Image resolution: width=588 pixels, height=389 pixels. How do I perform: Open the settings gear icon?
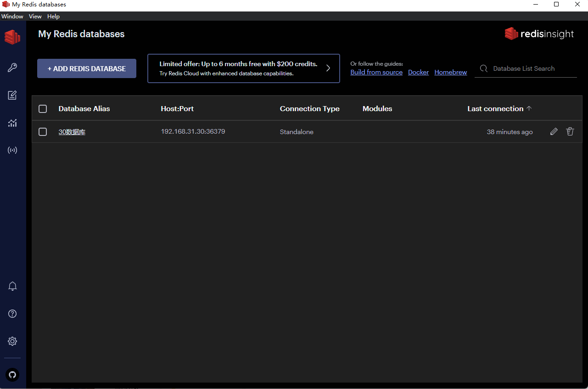click(x=12, y=341)
